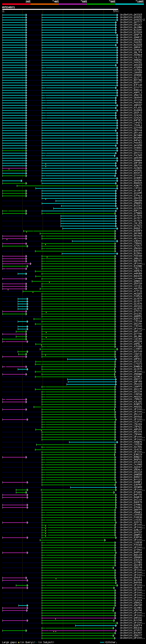Open the UniRef100_Q9XEN0 hit
The image size is (146, 644).
(131, 180)
